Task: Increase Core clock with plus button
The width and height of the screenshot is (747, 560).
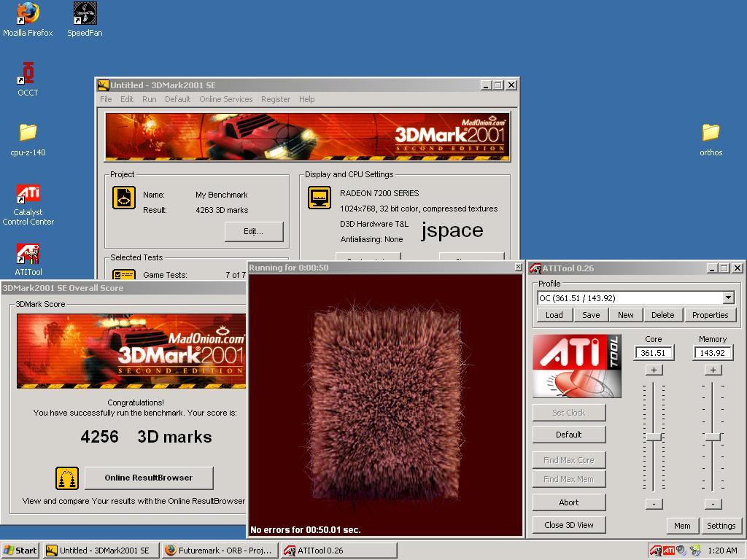Action: [x=654, y=370]
